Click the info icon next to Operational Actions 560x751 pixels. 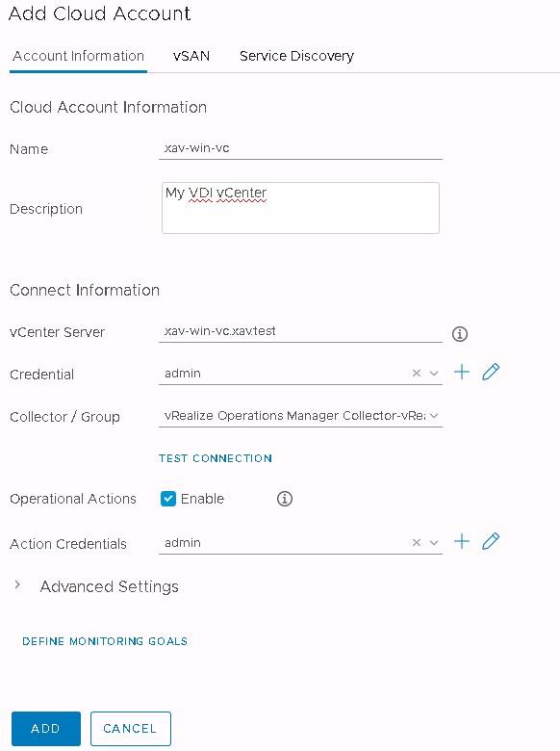(284, 499)
